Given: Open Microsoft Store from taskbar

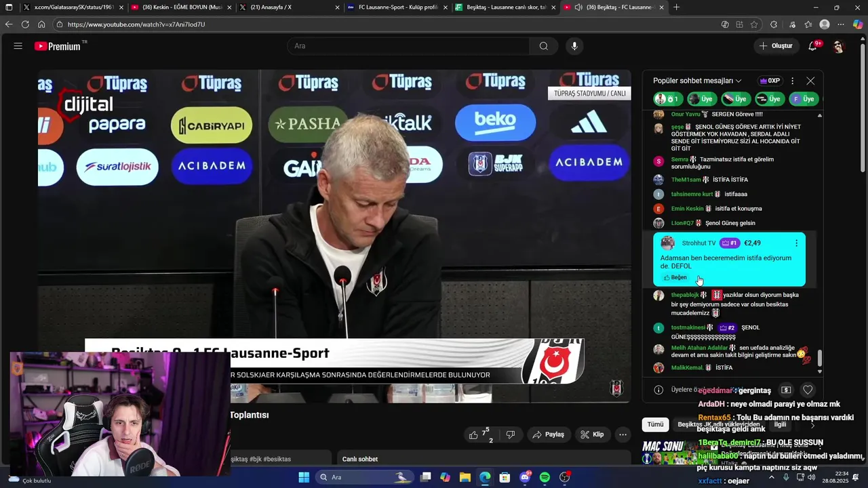Looking at the screenshot, I should coord(505,477).
